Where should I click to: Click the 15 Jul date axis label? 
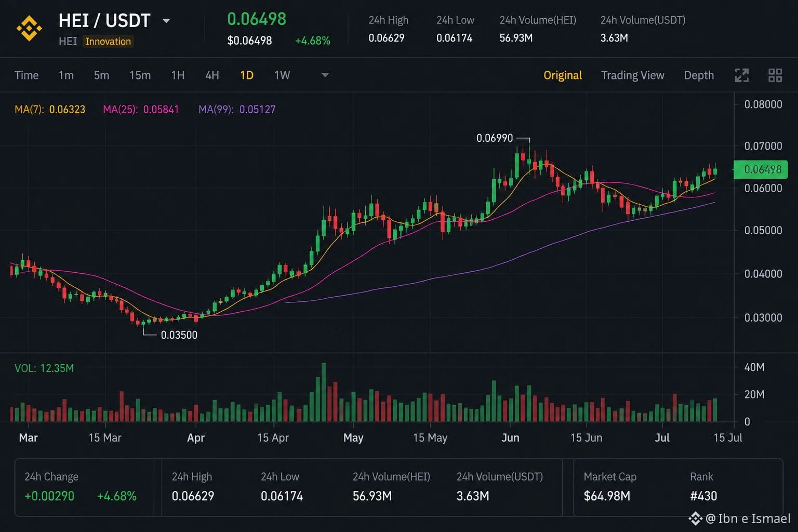click(x=728, y=438)
